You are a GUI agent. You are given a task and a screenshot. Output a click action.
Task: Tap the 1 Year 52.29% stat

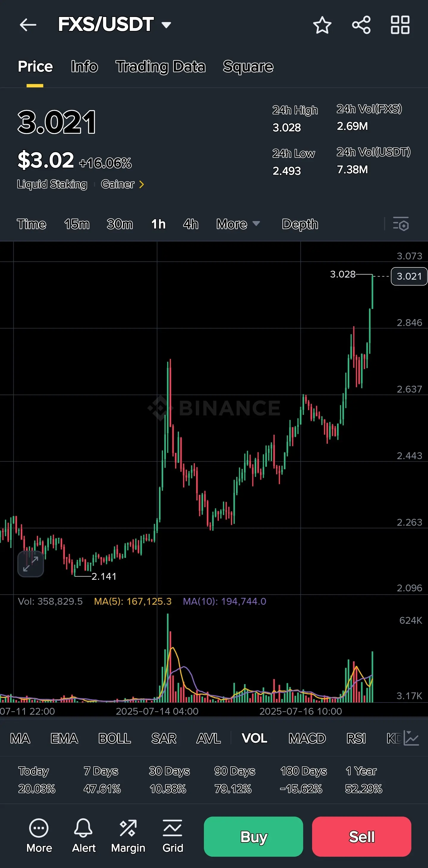[363, 780]
